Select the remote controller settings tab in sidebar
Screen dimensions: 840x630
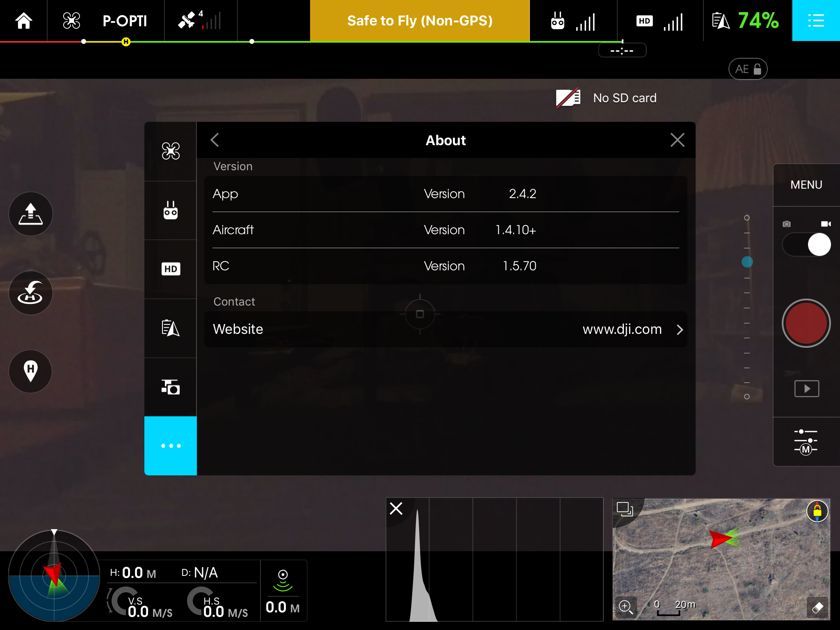[x=171, y=210]
